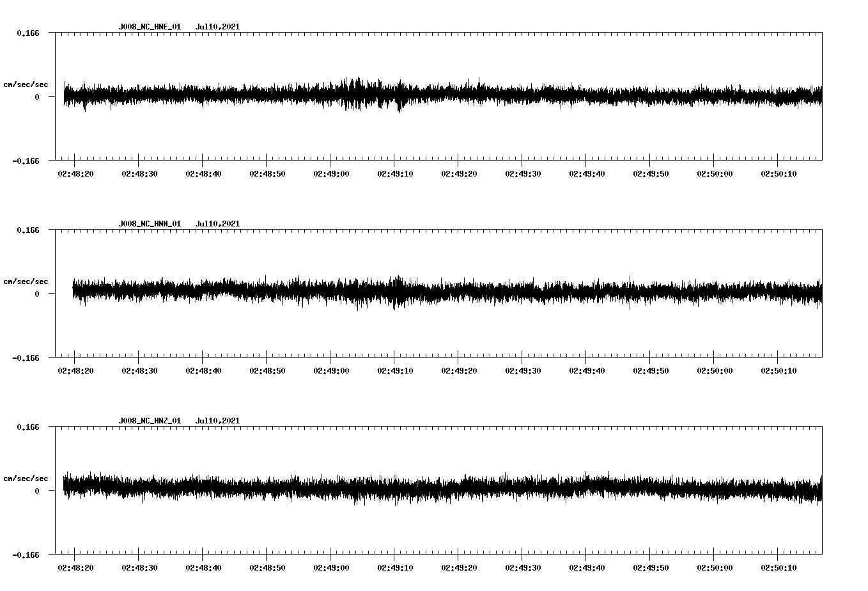Screen dimensions: 868x591
Task: Click the -0.166 lower axis value on the HNN plot
Action: [26, 358]
